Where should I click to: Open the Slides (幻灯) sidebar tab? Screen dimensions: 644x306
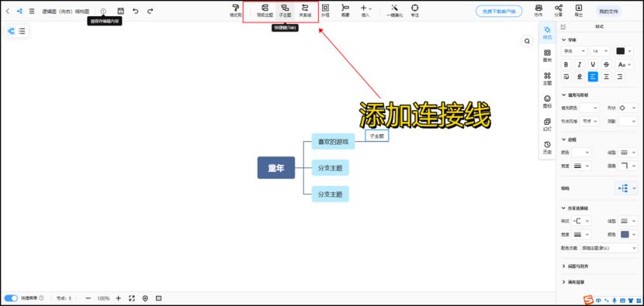tap(547, 125)
